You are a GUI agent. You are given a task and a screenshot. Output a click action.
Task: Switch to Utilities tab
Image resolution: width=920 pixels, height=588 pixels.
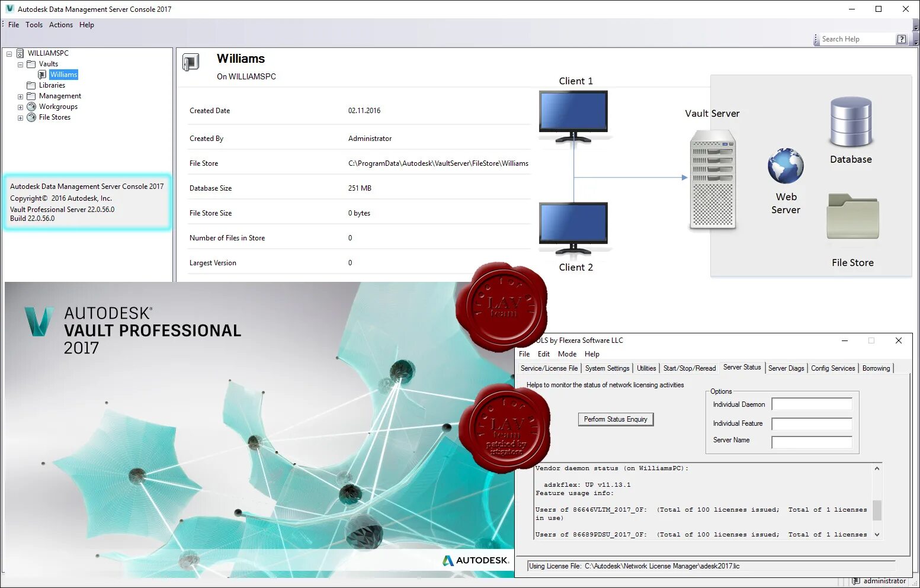click(x=646, y=368)
